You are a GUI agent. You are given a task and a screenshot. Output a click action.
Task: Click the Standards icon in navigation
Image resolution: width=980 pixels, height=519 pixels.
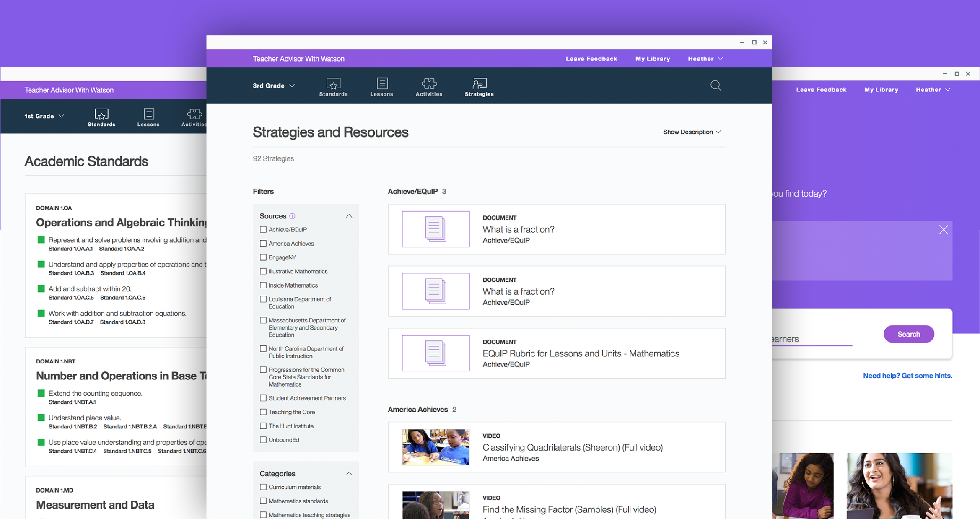(333, 85)
